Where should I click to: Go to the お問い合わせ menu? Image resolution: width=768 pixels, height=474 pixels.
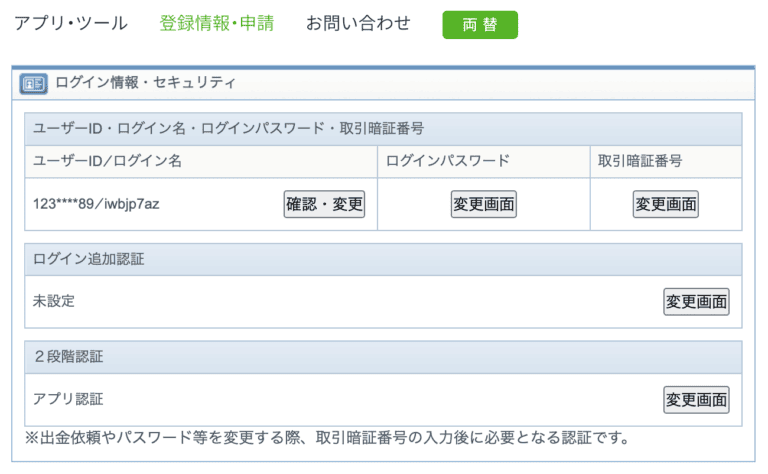tap(358, 24)
